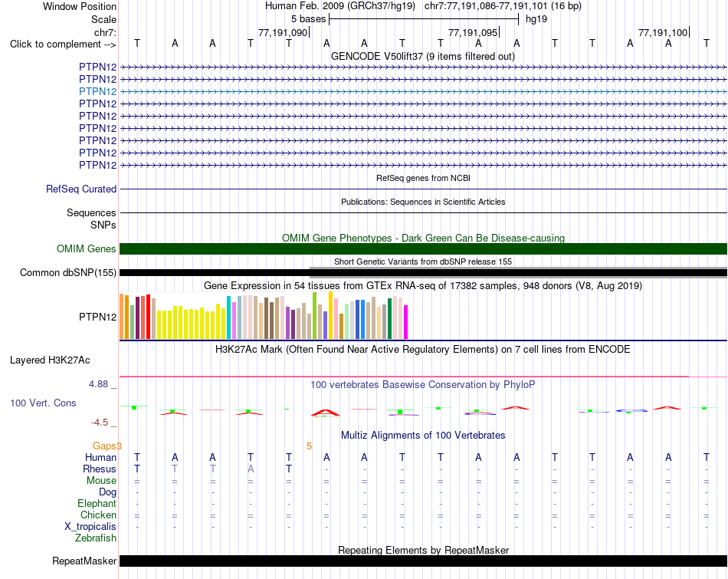Click the large red A conservation logo

[x=326, y=413]
